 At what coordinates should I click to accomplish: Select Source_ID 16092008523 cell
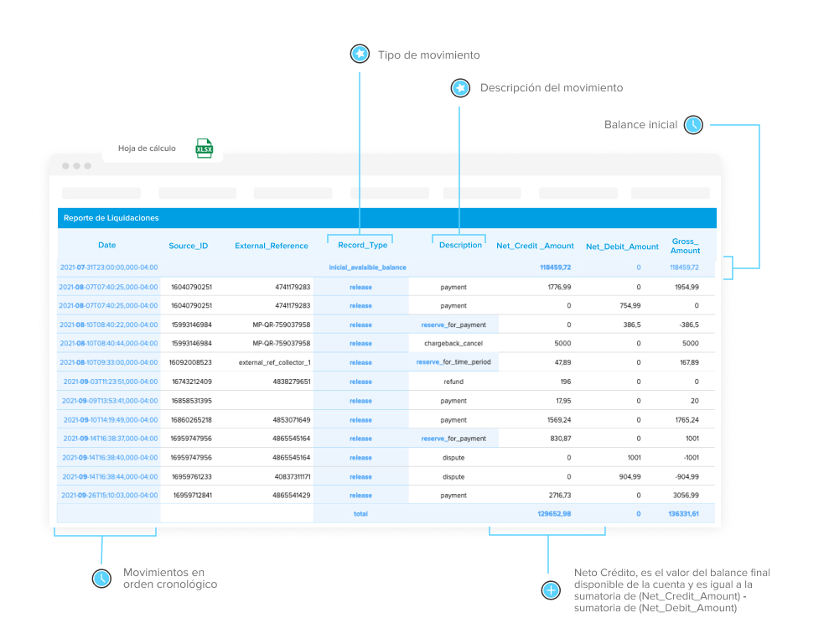pos(190,363)
